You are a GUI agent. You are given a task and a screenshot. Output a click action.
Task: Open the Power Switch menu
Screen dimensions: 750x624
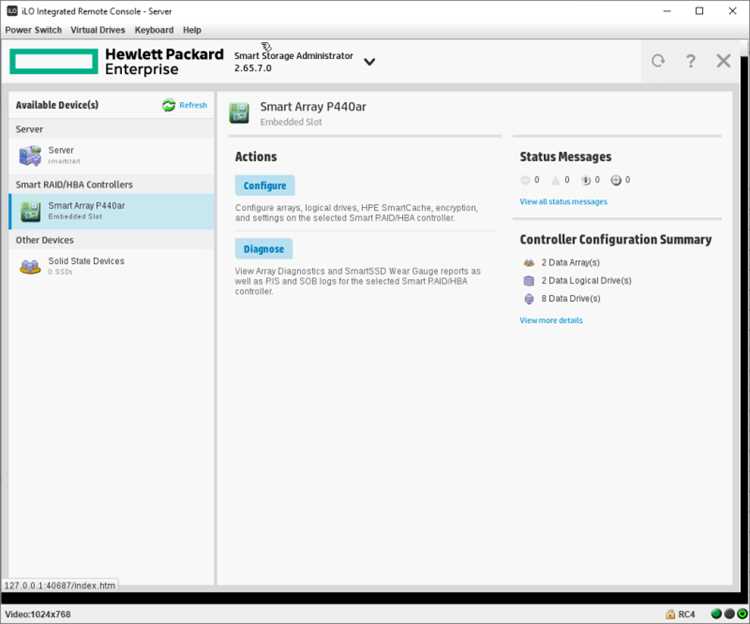pyautogui.click(x=33, y=30)
